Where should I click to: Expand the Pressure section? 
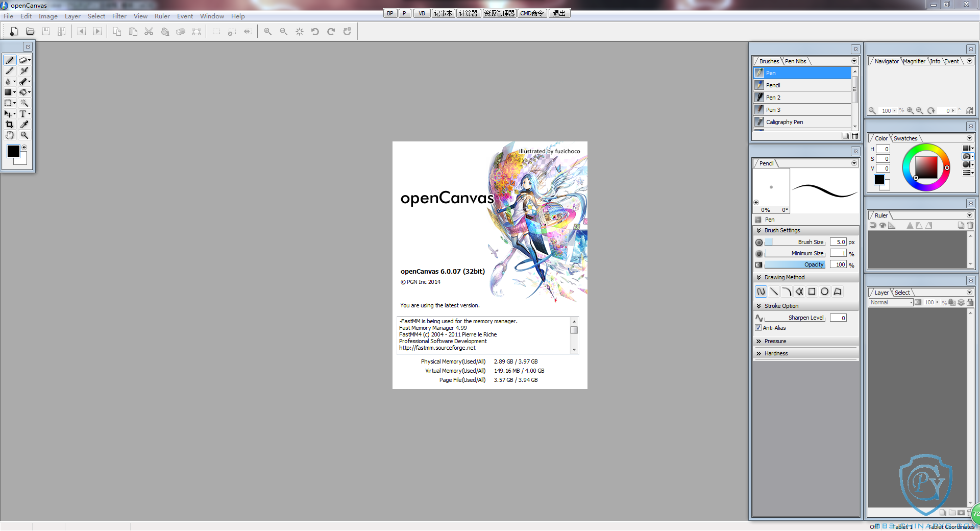pos(759,341)
